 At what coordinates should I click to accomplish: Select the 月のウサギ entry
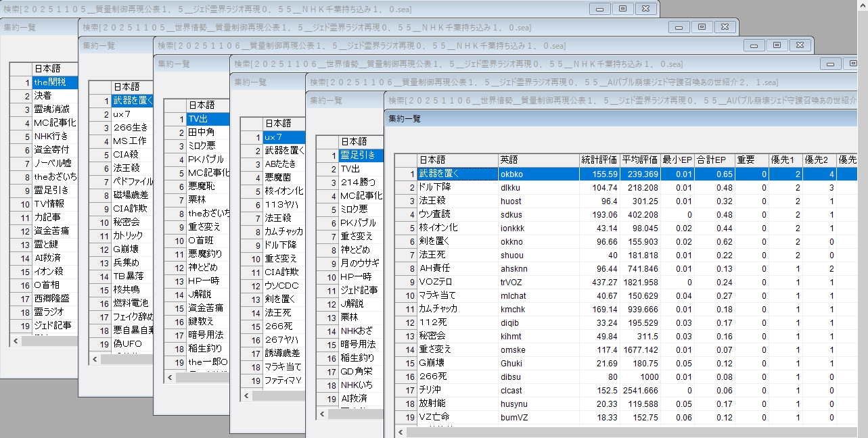[360, 264]
